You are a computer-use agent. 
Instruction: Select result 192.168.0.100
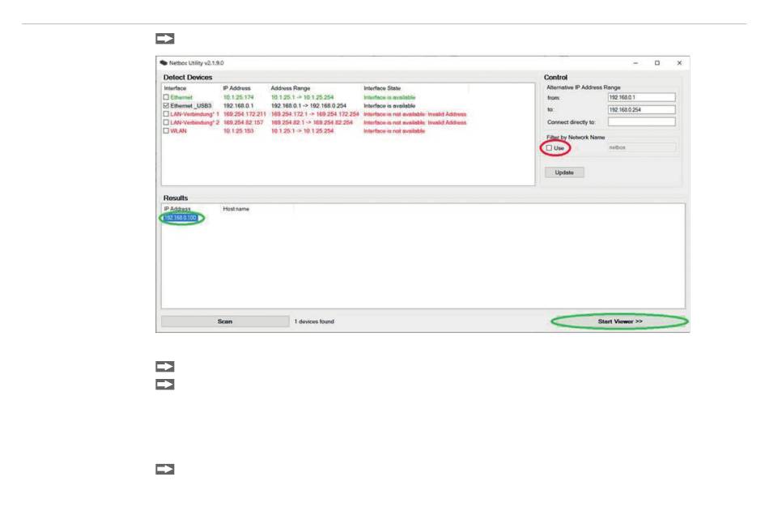180,217
